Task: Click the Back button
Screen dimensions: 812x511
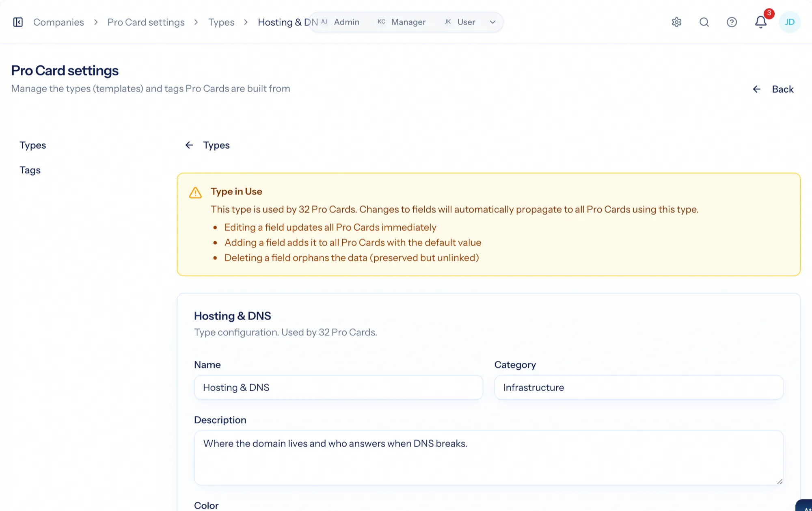Action: [x=773, y=89]
